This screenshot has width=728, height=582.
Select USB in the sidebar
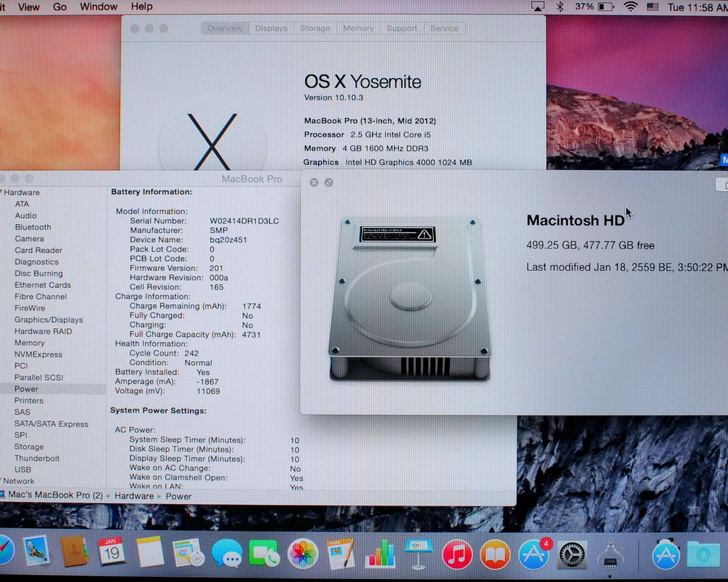click(x=23, y=469)
